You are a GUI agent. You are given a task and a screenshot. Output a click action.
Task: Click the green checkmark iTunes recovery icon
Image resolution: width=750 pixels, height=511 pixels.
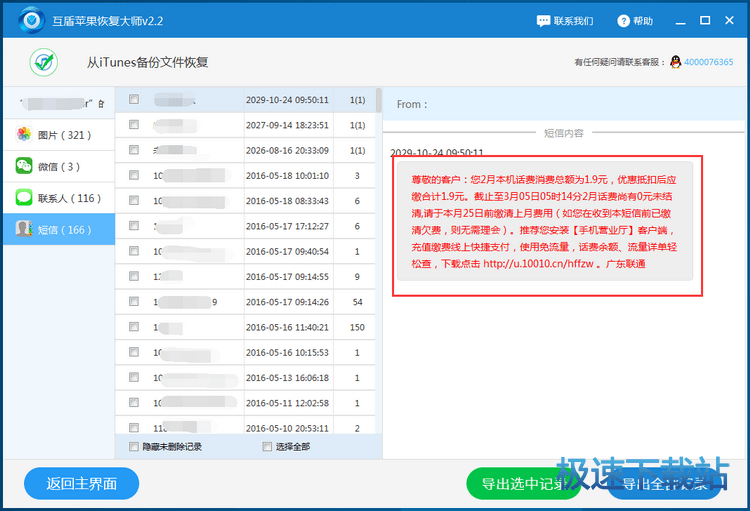click(44, 62)
